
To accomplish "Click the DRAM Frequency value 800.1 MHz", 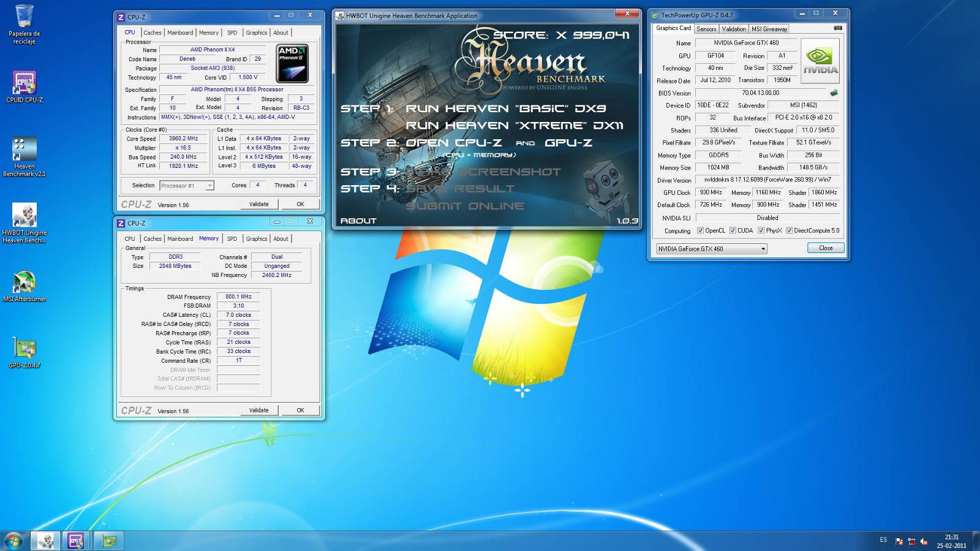I will click(x=238, y=297).
